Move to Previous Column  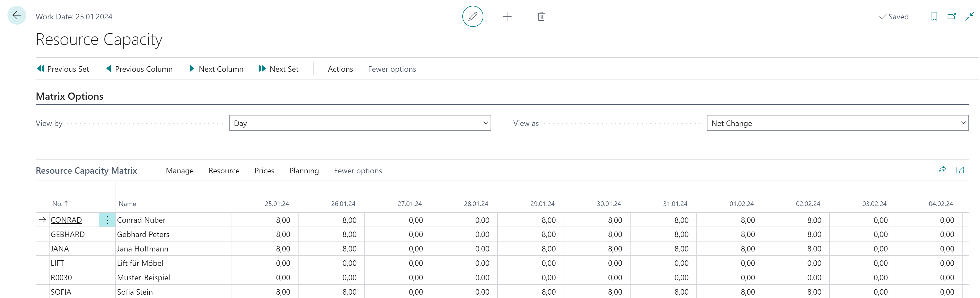(139, 69)
